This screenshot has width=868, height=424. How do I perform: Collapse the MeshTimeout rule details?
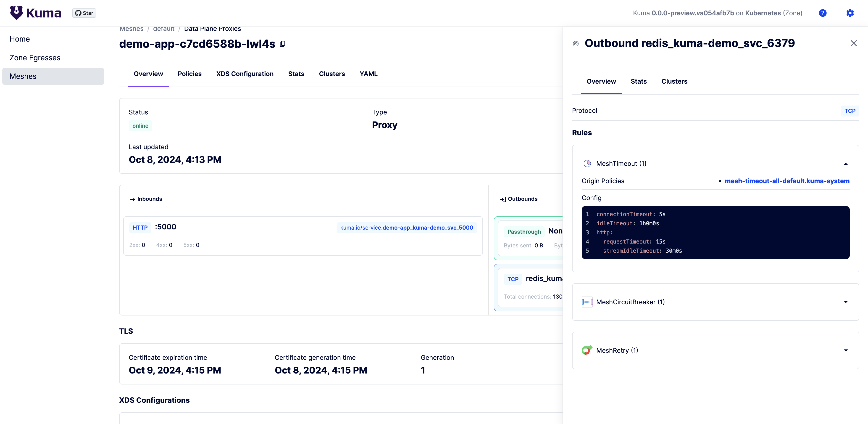pyautogui.click(x=846, y=164)
